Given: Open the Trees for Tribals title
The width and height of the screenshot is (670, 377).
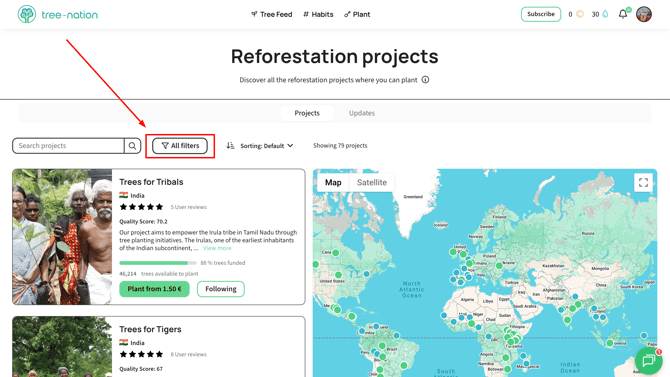Looking at the screenshot, I should coord(151,182).
